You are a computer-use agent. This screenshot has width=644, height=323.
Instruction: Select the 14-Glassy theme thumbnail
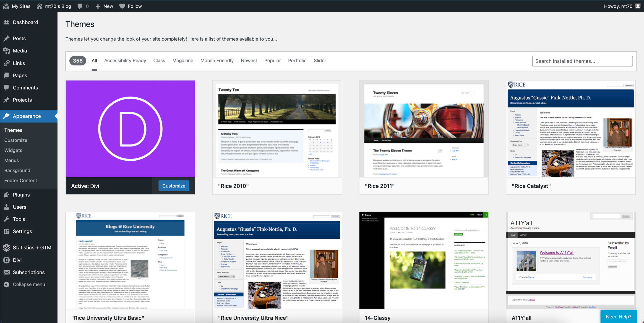click(424, 260)
